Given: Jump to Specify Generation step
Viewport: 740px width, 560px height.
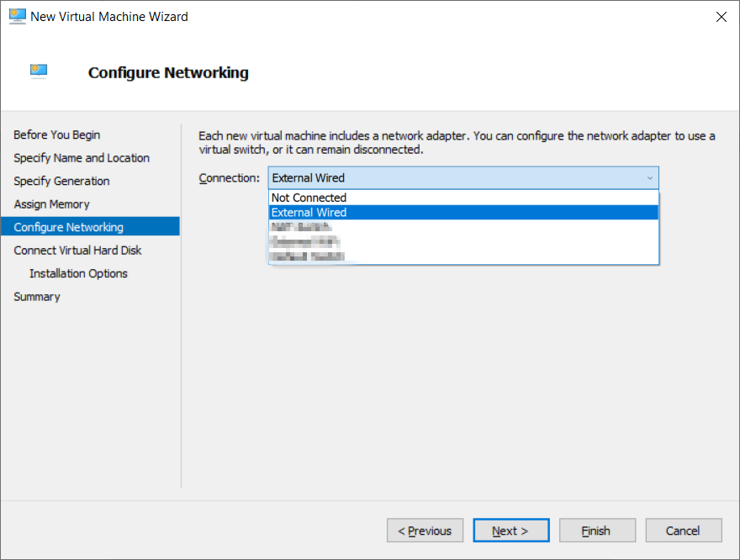Looking at the screenshot, I should point(61,181).
